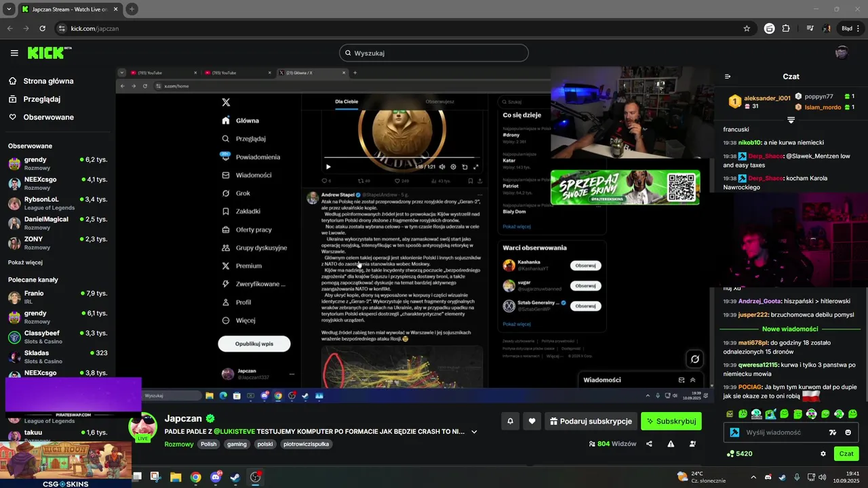
Task: Open the 5420 channel points balance
Action: (x=739, y=453)
